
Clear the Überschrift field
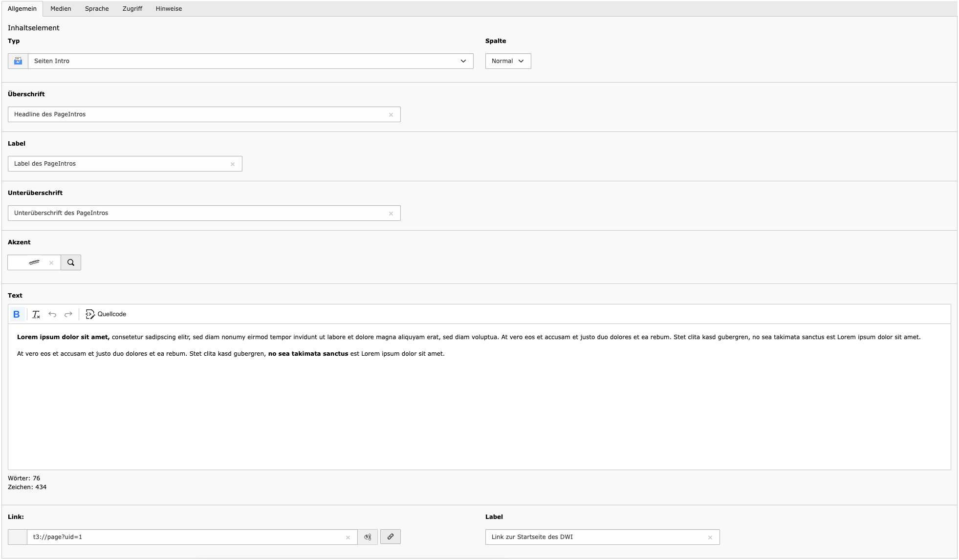click(x=391, y=115)
